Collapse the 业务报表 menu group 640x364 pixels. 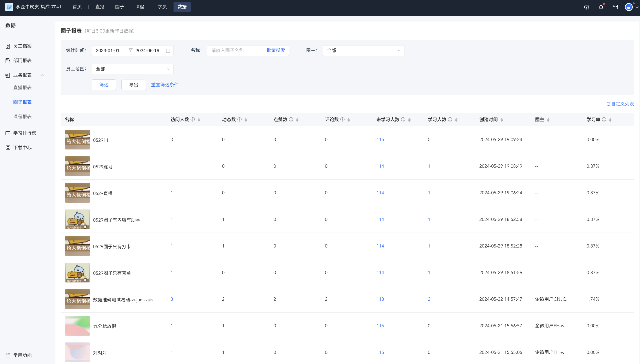click(42, 75)
